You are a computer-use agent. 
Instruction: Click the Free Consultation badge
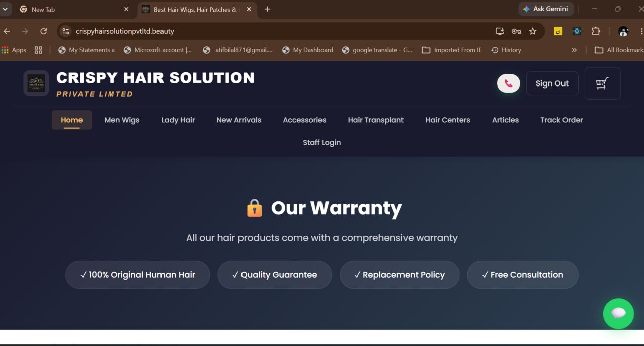coord(523,275)
